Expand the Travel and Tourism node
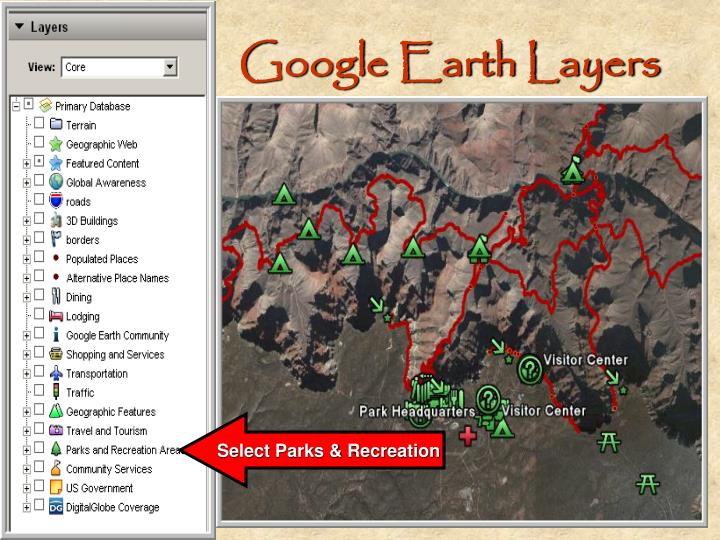Image resolution: width=720 pixels, height=540 pixels. (x=27, y=431)
